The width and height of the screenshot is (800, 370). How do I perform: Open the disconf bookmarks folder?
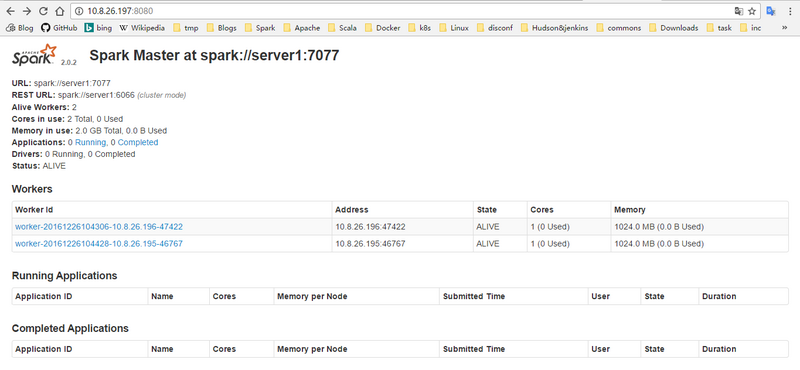(494, 28)
